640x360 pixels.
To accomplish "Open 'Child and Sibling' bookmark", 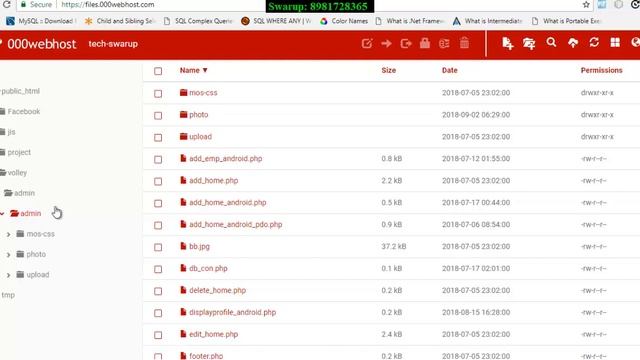I will point(120,21).
